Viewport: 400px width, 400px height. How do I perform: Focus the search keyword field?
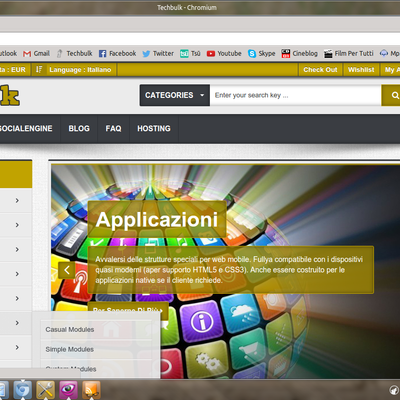pyautogui.click(x=296, y=95)
